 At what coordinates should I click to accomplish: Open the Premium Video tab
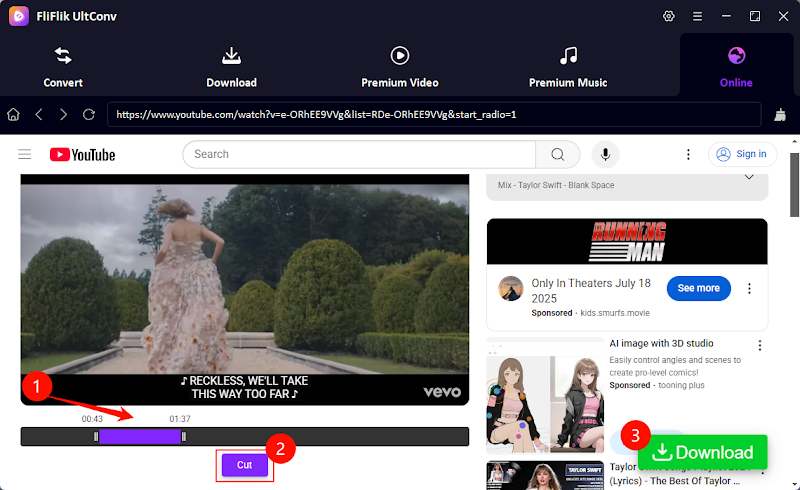coord(399,68)
